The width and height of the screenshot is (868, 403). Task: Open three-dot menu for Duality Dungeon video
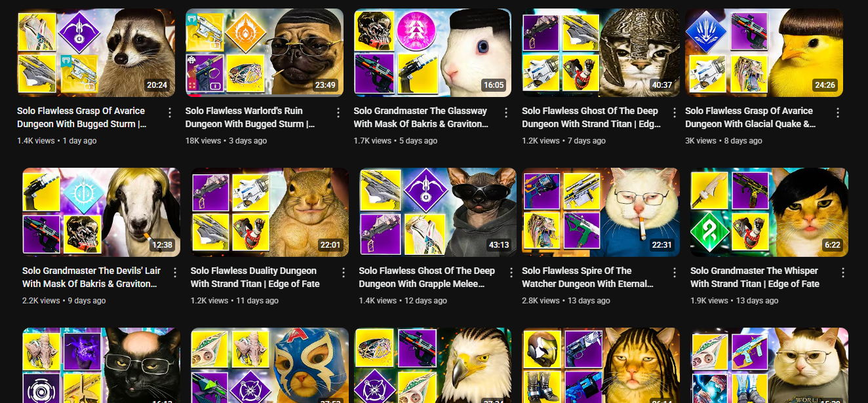(x=344, y=273)
